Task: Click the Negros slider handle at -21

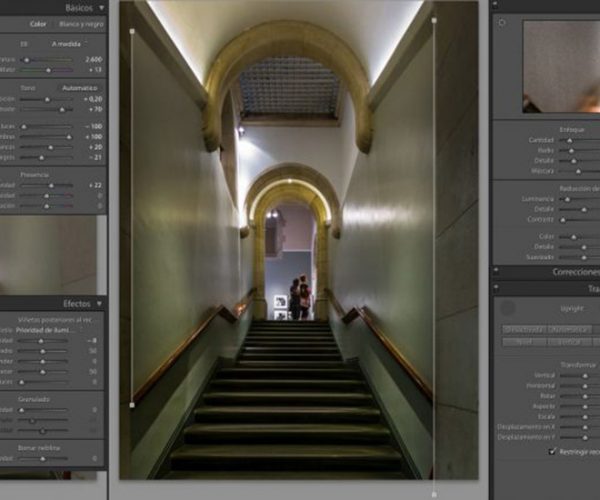Action: click(x=41, y=158)
